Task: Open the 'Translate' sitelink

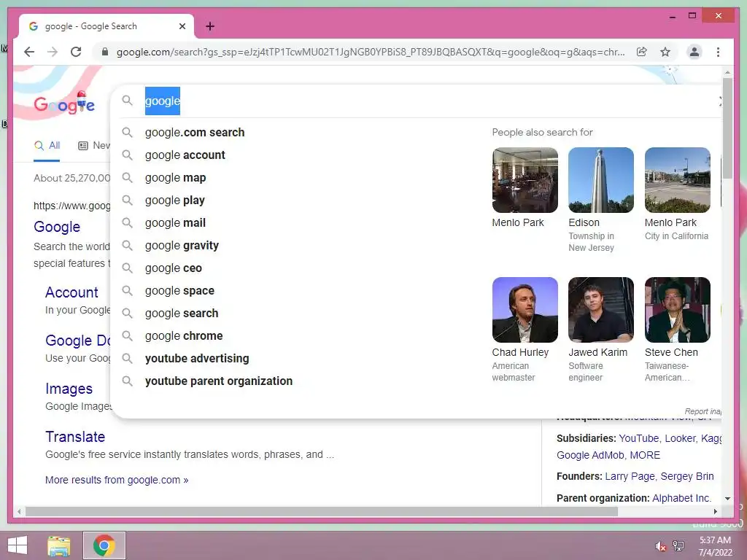Action: coord(75,437)
